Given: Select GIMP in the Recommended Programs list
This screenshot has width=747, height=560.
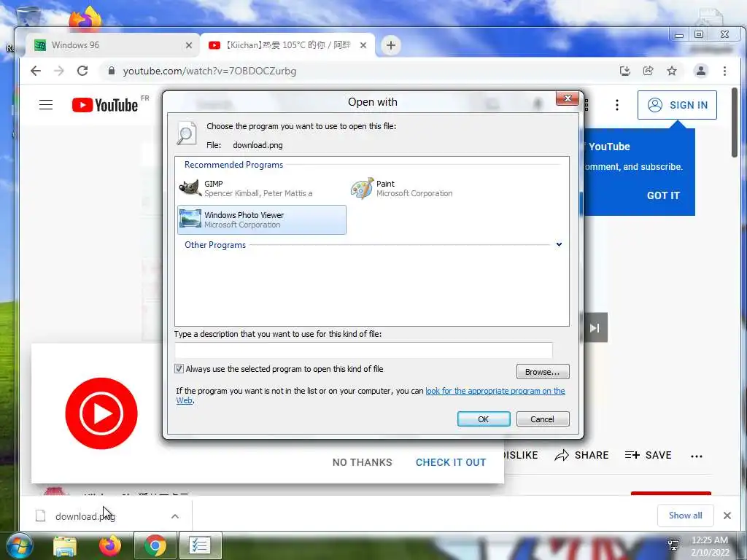Looking at the screenshot, I should tap(262, 188).
